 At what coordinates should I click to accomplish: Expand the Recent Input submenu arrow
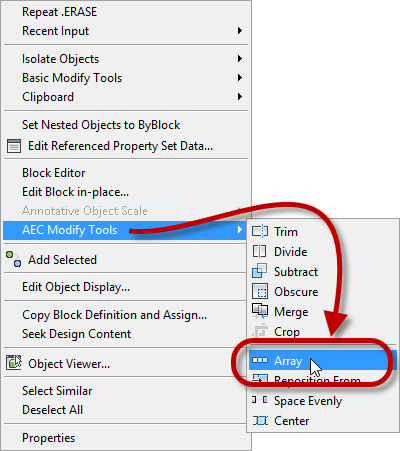coord(239,31)
